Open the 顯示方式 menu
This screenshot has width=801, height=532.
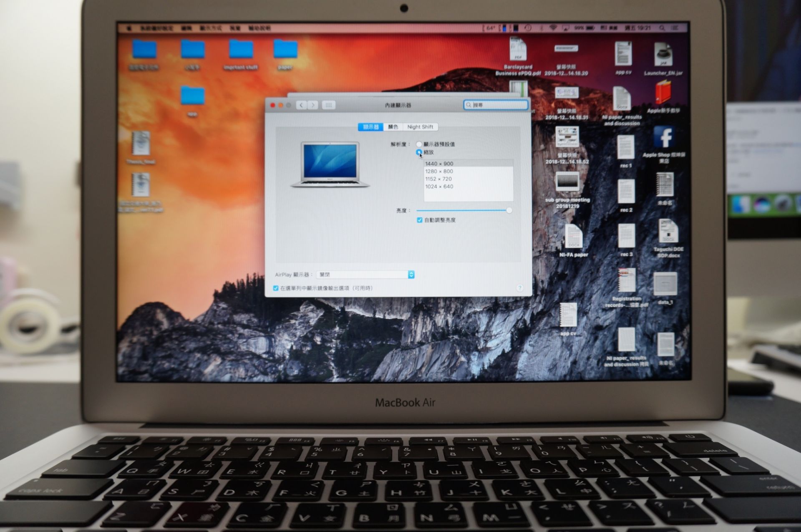point(211,28)
